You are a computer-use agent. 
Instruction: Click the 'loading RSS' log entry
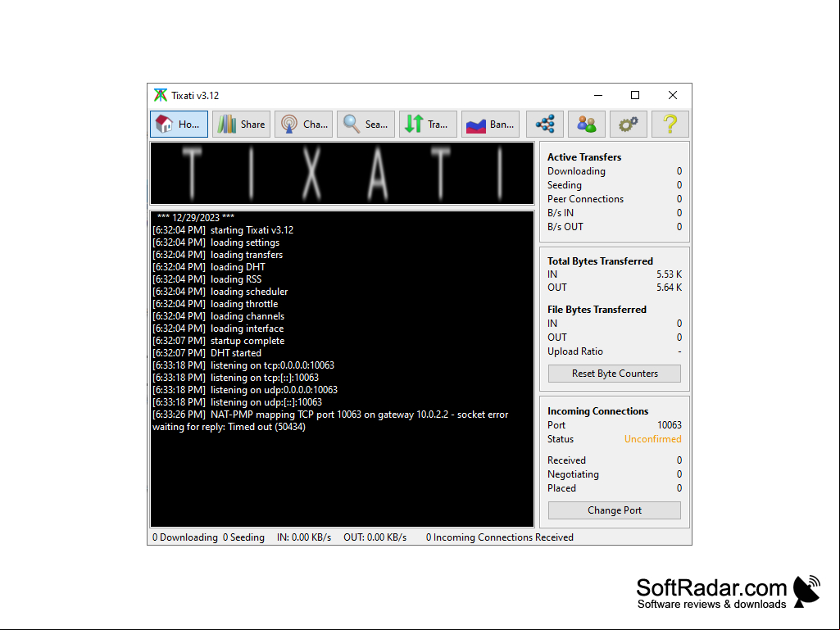point(207,279)
